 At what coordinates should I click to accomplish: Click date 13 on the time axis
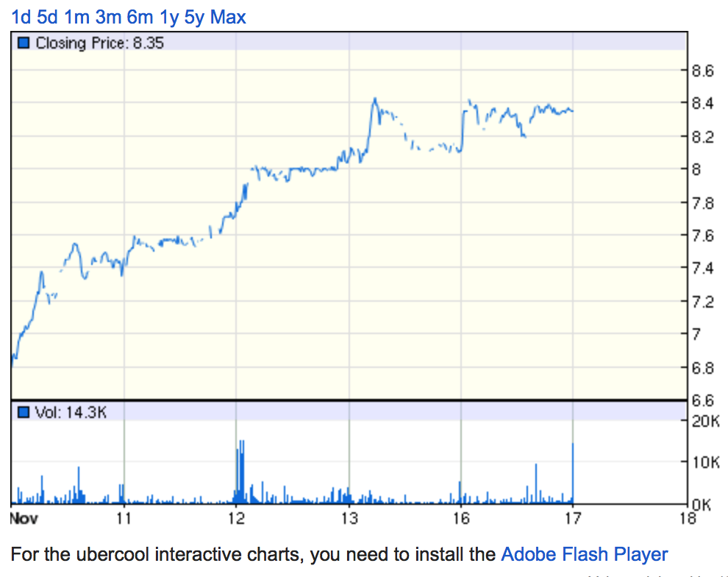coord(349,519)
